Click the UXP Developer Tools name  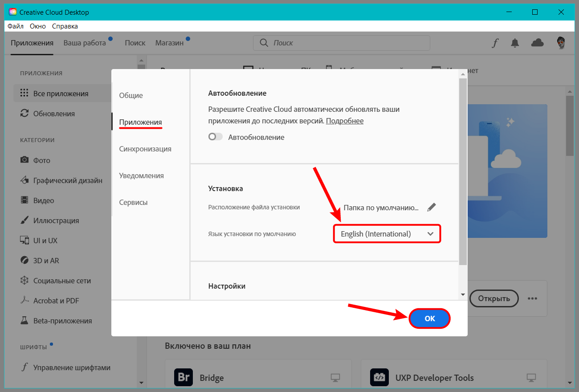(435, 378)
